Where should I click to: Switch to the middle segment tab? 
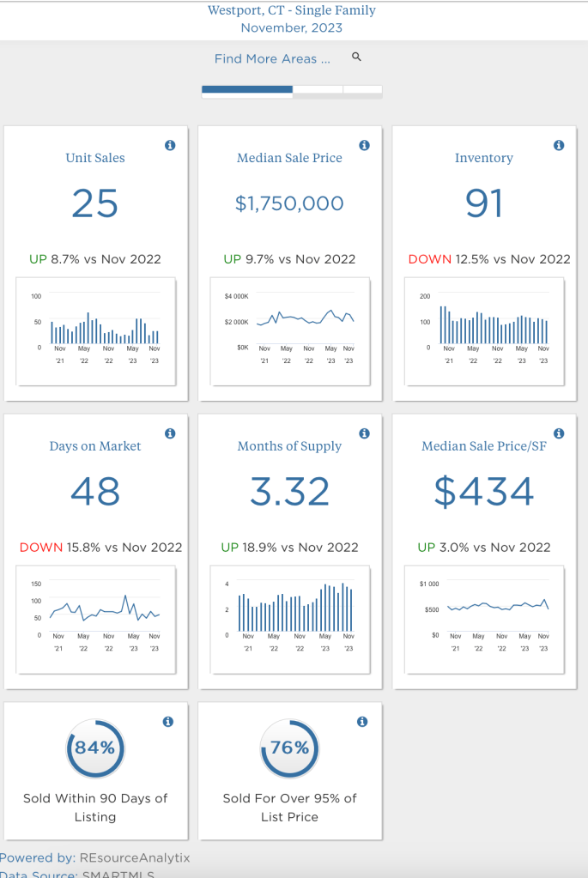(x=318, y=89)
